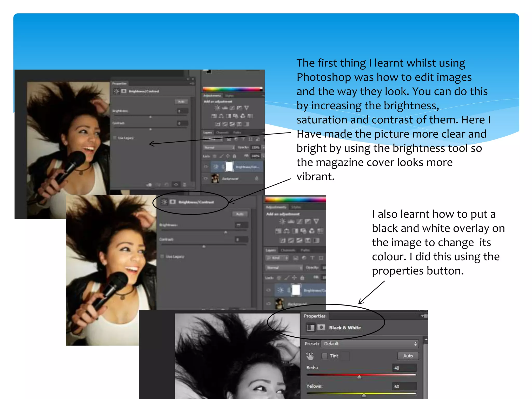Click the circled Brightness/Contrast sun icon

pos(164,202)
